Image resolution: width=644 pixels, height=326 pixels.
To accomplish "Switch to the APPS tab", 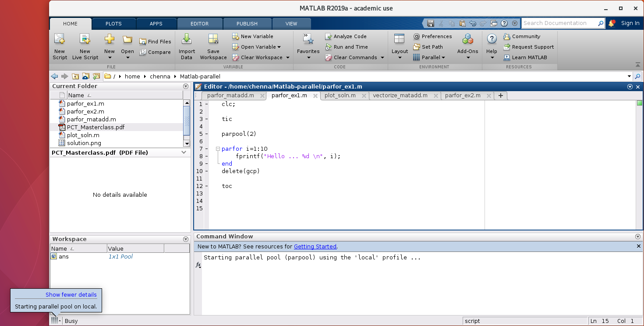I will [156, 24].
